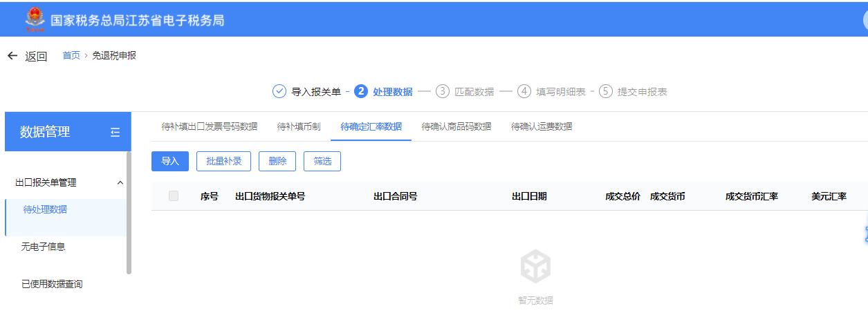868x315 pixels.
Task: Click the back arrow icon
Action: [x=12, y=56]
